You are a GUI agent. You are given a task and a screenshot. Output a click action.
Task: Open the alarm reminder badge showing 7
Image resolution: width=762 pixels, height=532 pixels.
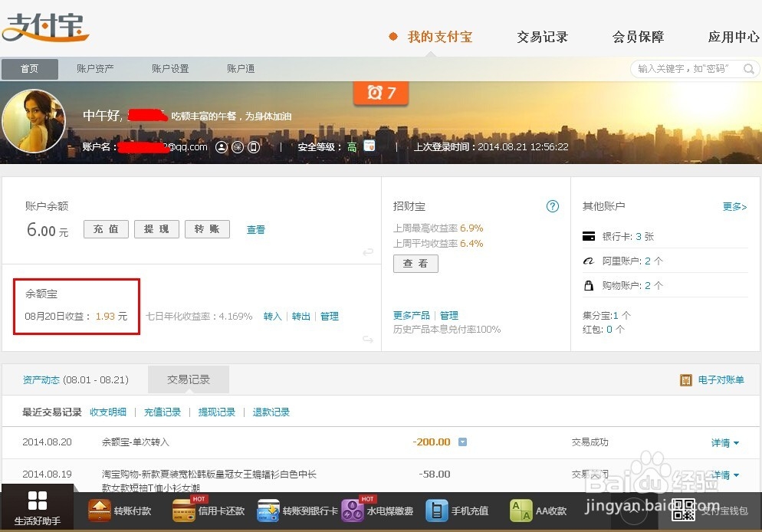click(x=381, y=92)
